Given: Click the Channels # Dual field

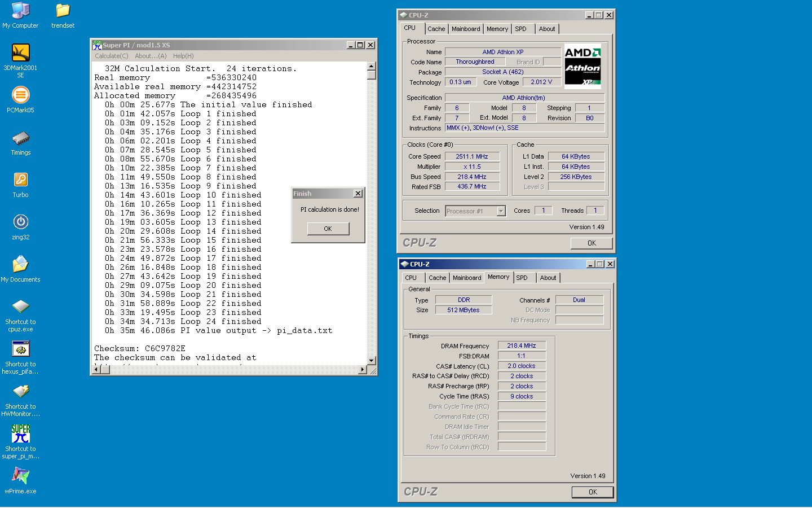Looking at the screenshot, I should pyautogui.click(x=579, y=300).
